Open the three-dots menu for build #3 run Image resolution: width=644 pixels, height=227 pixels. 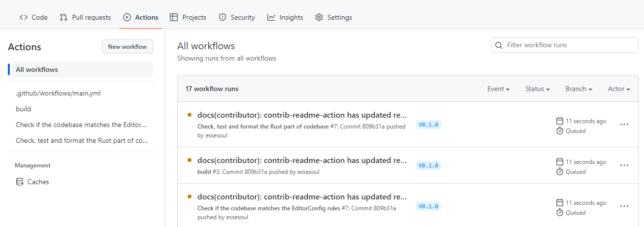(624, 165)
